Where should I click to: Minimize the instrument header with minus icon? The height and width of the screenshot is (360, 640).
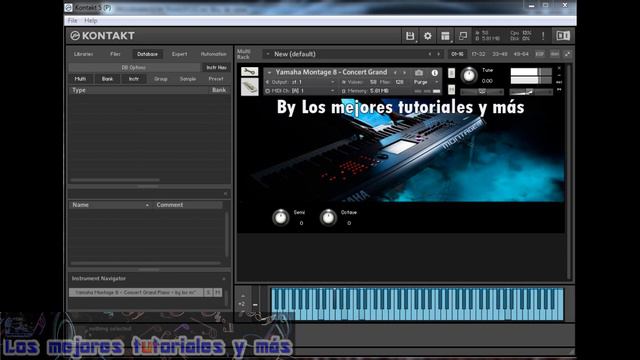coord(559,75)
